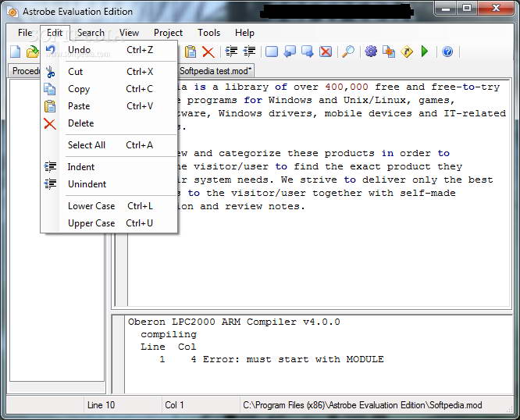Image resolution: width=520 pixels, height=420 pixels.
Task: Click inside the empty Procedures list panel
Action: [57, 307]
